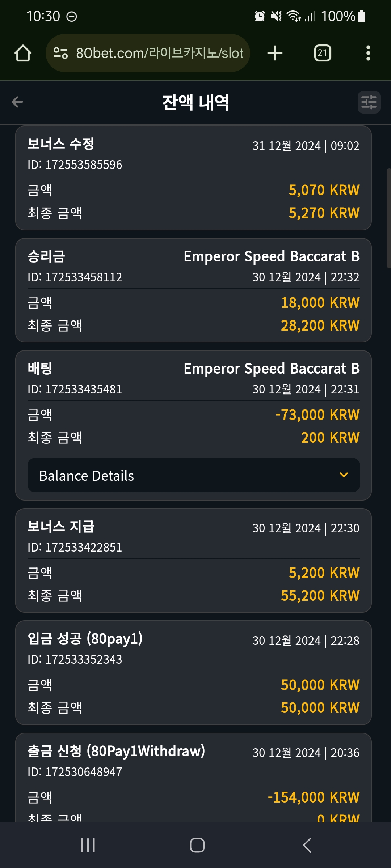Screen dimensions: 391x868
Task: Tap the Android home navigation button
Action: 197,845
